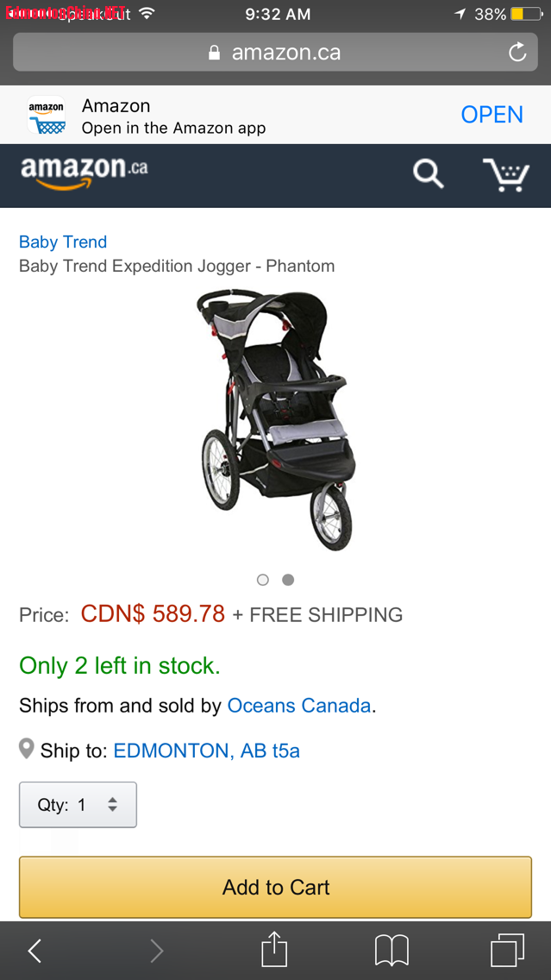
Task: Show open tabs in Safari
Action: click(507, 951)
